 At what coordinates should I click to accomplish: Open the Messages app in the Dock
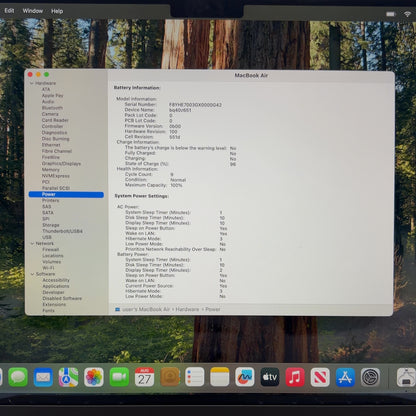pos(18,377)
